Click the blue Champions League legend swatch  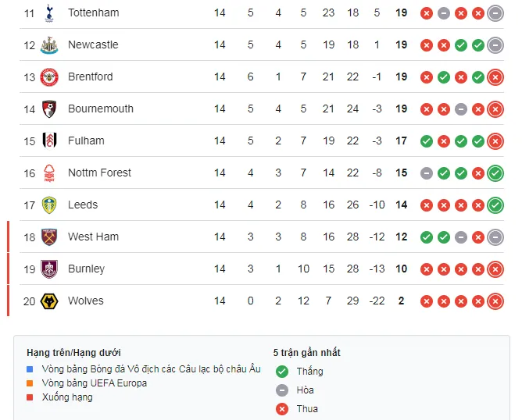[x=30, y=368]
